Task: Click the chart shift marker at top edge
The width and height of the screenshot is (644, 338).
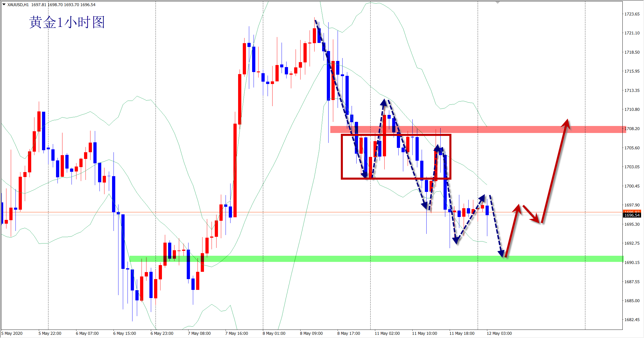Action: pos(498,2)
